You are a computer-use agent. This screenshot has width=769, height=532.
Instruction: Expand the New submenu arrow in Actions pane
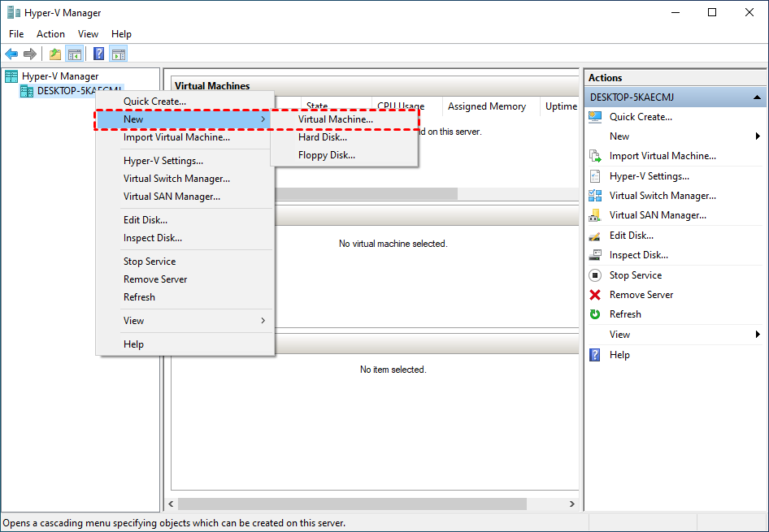pos(758,136)
